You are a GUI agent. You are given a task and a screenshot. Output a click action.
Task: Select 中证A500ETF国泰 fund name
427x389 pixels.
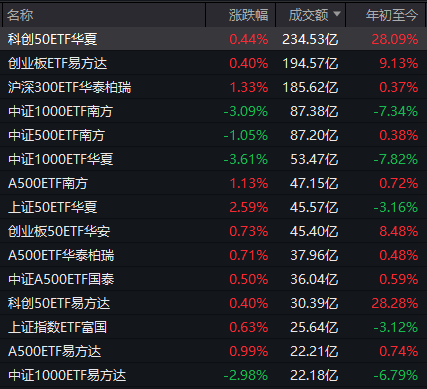(x=61, y=279)
